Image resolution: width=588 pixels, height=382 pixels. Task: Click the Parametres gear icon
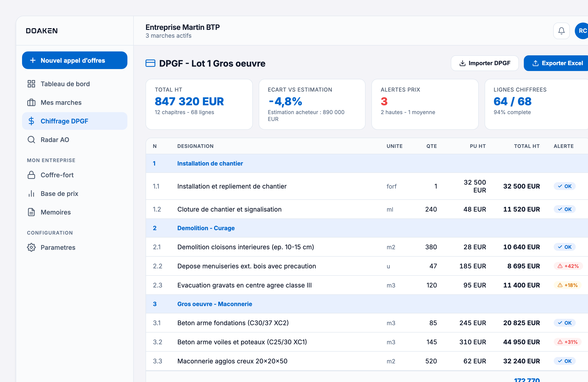click(31, 247)
